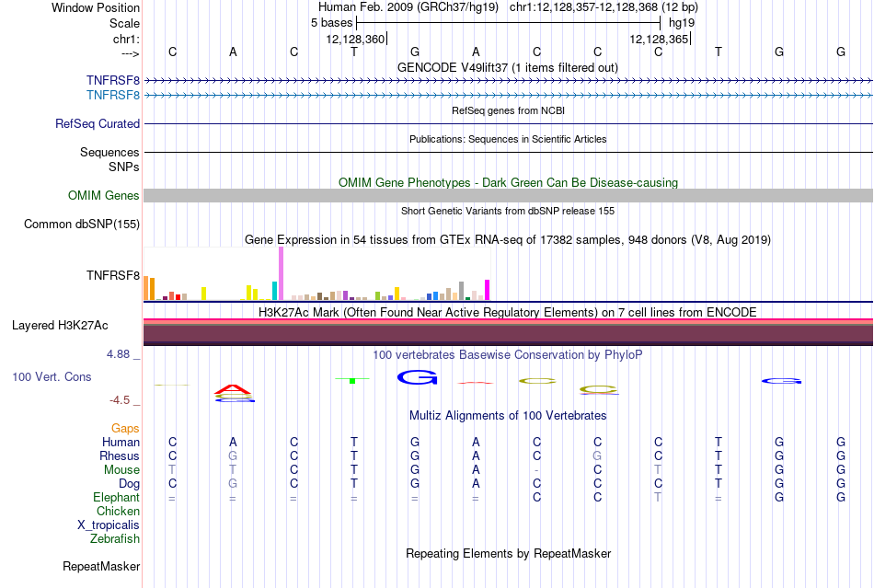Screen dimensions: 874x588
Task: Click the -4.5 PhyloP lower limit value
Action: pyautogui.click(x=120, y=400)
